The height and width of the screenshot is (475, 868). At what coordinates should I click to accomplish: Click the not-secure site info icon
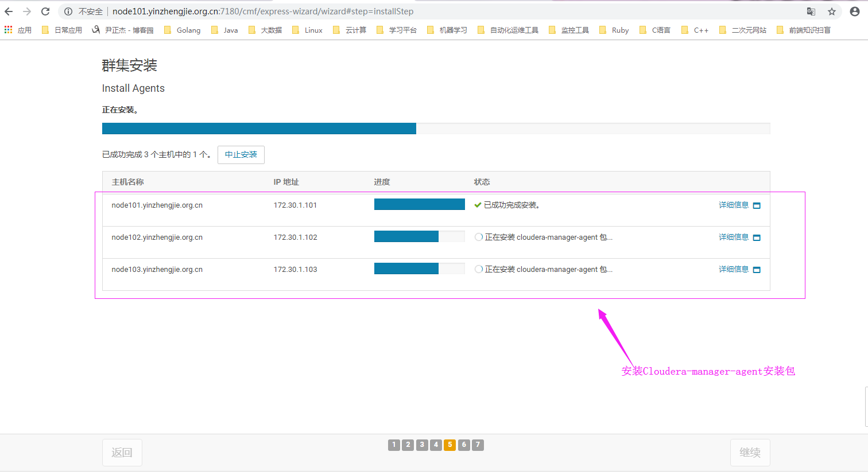pyautogui.click(x=68, y=11)
